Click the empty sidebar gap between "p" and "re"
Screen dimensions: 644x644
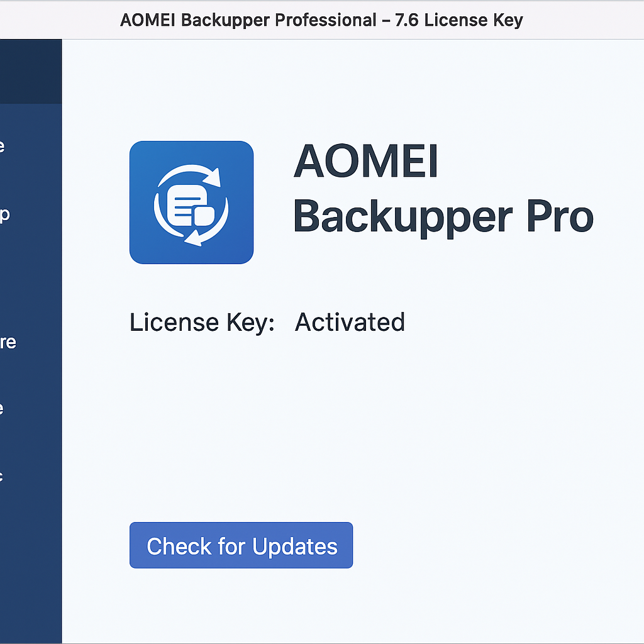[x=31, y=277]
